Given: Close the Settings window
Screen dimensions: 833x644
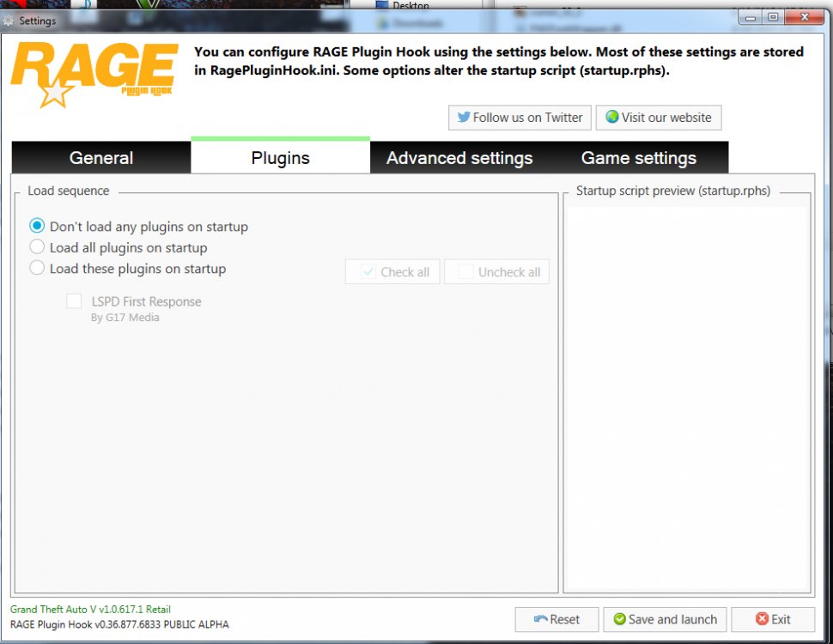Looking at the screenshot, I should point(805,17).
